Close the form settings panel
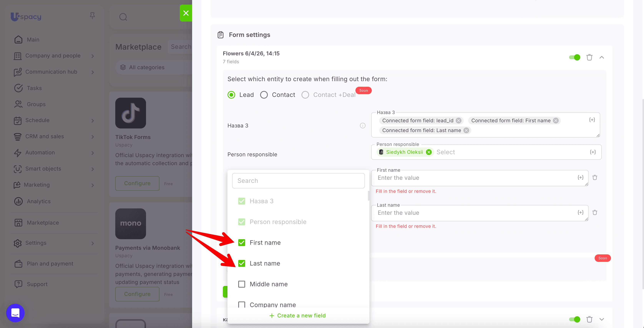Screen dimensions: 644x328 [186, 13]
